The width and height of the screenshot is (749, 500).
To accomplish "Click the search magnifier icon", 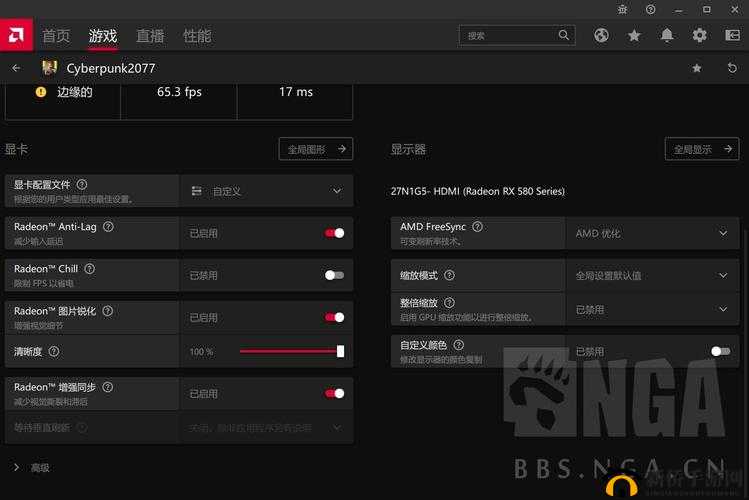I will [564, 35].
